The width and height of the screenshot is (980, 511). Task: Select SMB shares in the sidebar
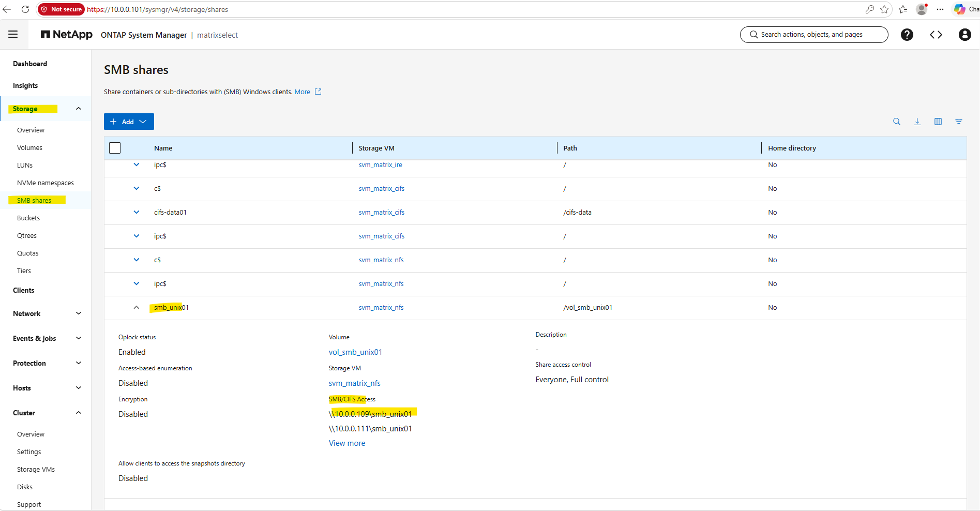(x=34, y=200)
